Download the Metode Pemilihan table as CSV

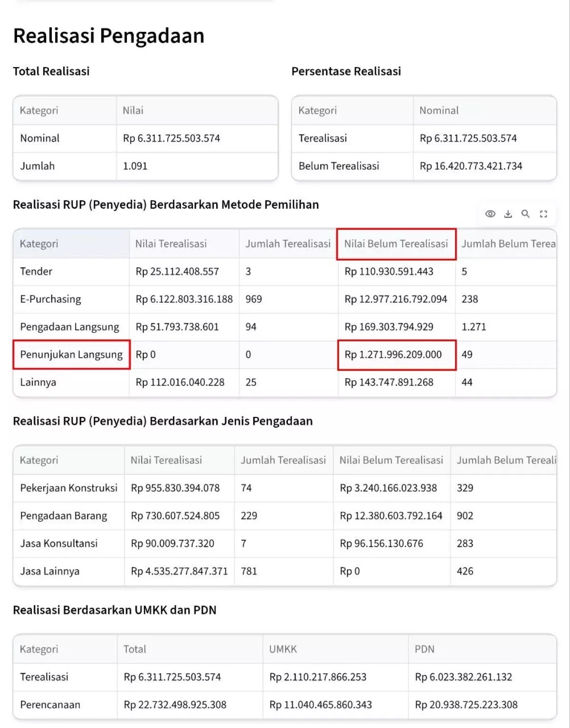(508, 214)
